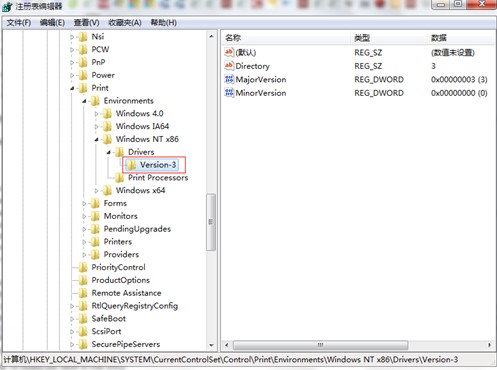Click the Print Processors folder icon
The image size is (497, 370).
tap(120, 178)
